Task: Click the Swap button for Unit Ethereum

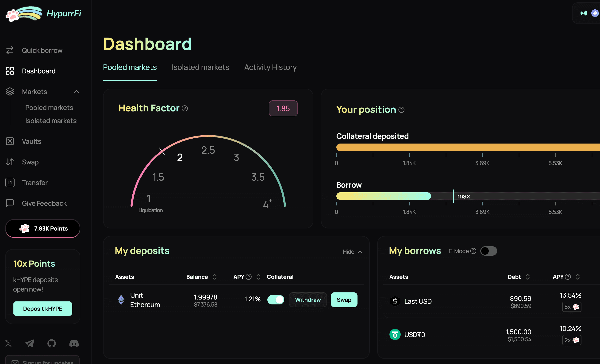Action: coord(344,300)
